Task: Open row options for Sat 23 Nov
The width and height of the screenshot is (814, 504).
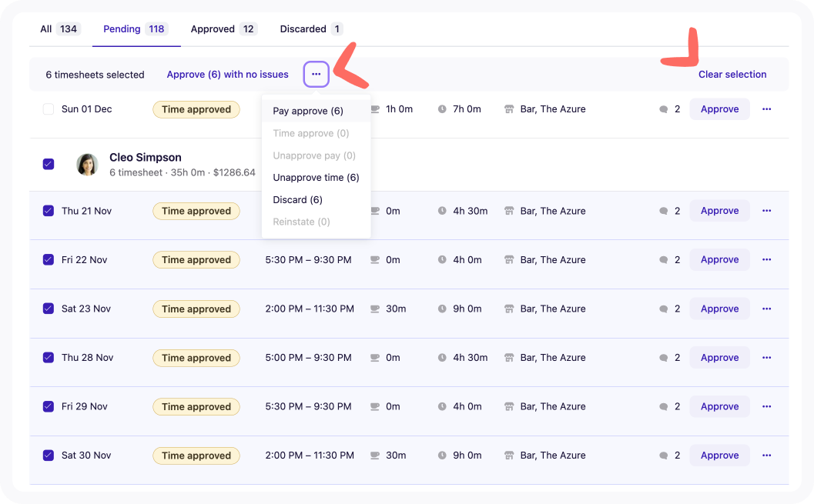Action: point(767,309)
